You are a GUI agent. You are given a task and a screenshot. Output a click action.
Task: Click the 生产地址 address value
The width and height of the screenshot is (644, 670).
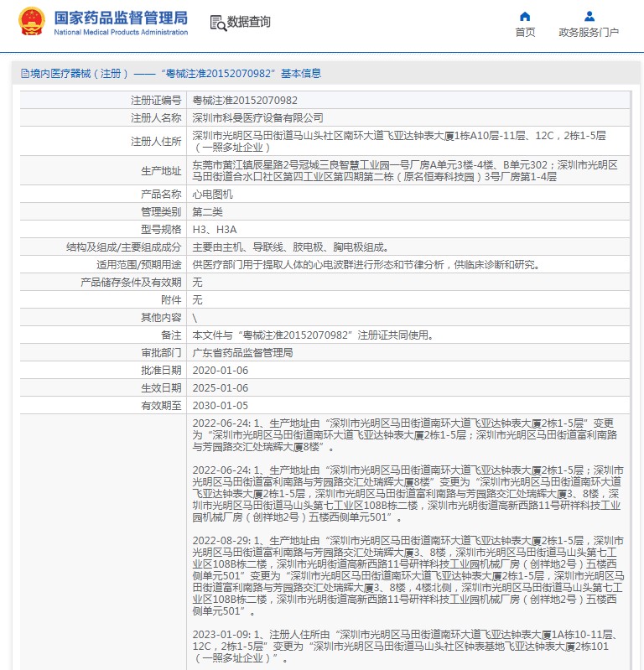(x=405, y=171)
